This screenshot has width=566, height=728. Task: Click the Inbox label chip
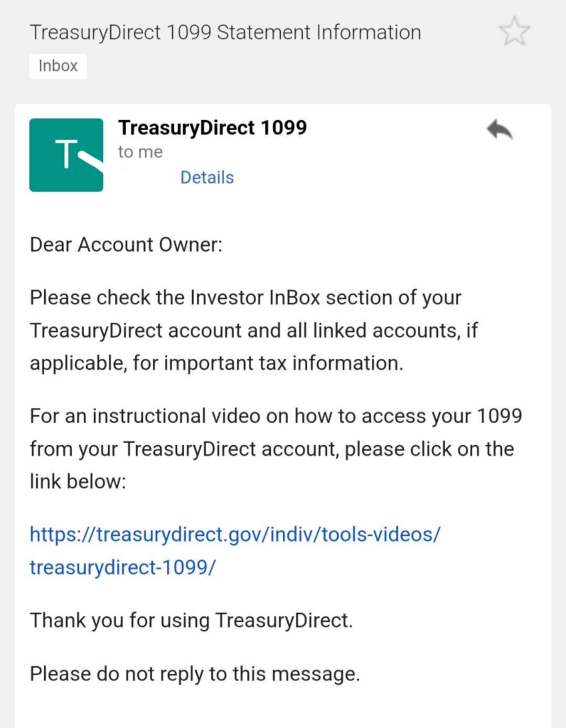pyautogui.click(x=58, y=66)
